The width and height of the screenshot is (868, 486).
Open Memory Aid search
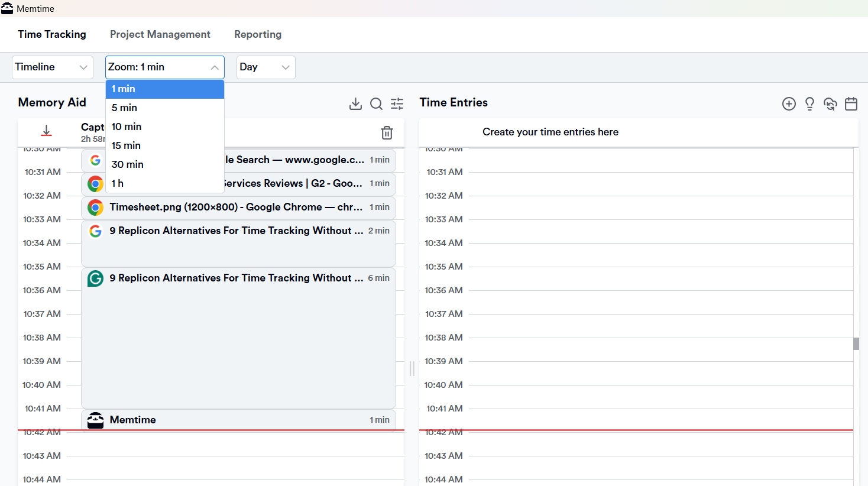click(376, 103)
